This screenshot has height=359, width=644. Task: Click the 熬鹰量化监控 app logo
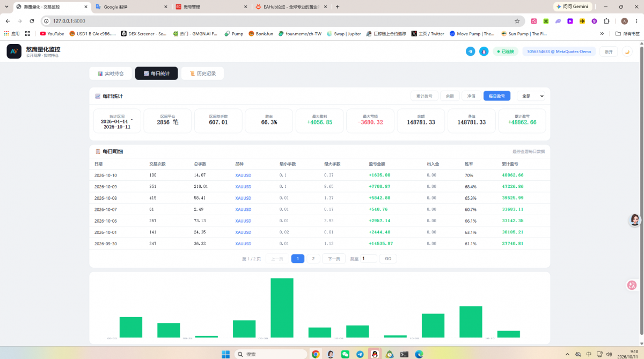14,51
